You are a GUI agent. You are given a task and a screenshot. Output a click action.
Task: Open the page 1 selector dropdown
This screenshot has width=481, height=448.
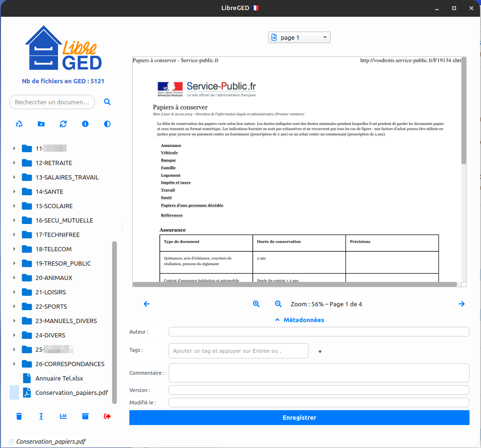pyautogui.click(x=299, y=37)
